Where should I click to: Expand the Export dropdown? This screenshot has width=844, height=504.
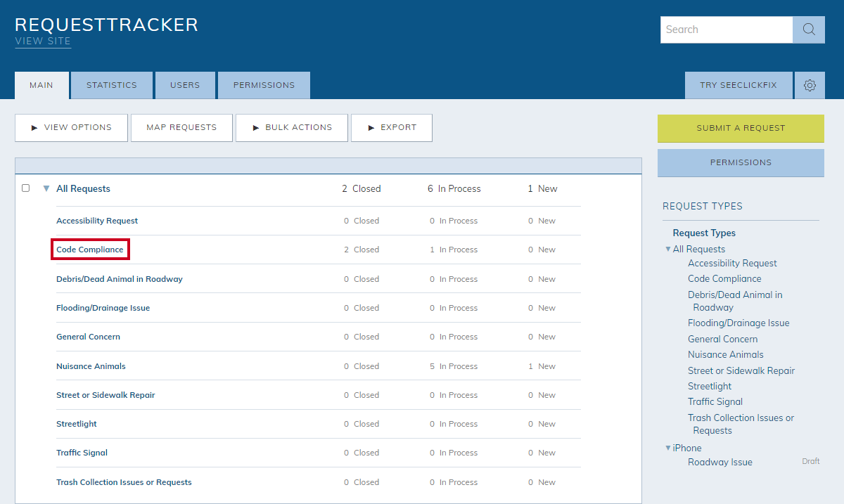(392, 128)
